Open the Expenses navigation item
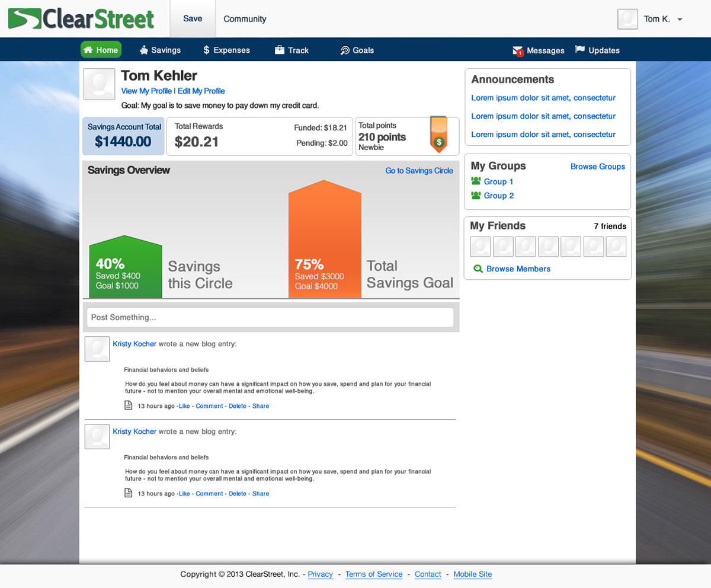 tap(226, 50)
